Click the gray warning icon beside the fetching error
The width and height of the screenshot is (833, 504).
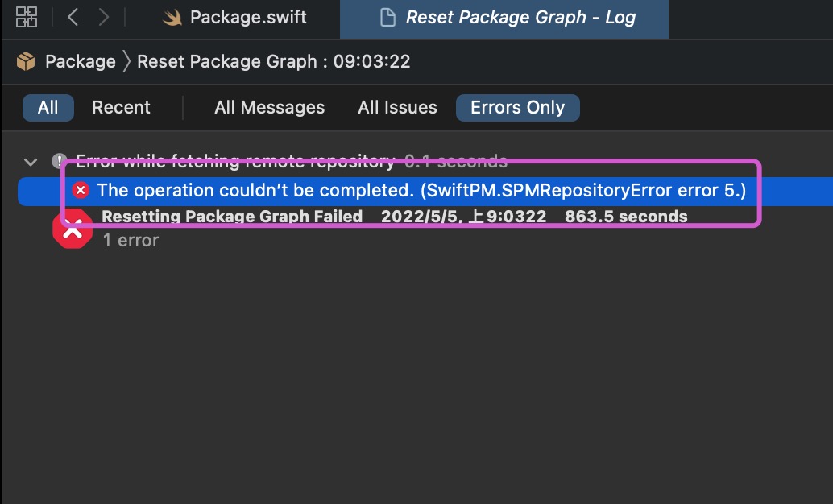[x=59, y=160]
